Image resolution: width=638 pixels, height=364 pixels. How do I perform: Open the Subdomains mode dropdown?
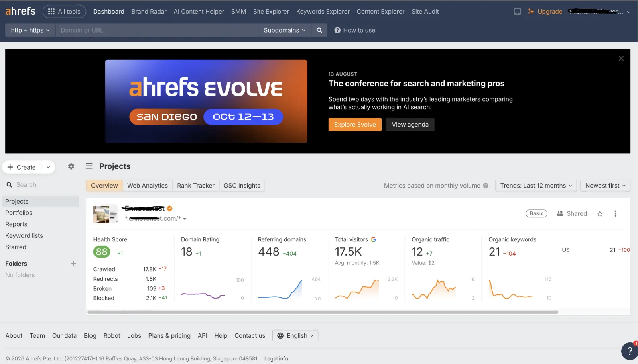(284, 30)
